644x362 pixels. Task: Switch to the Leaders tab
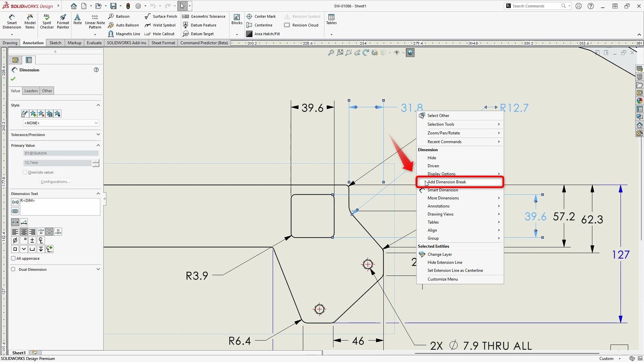pos(31,91)
